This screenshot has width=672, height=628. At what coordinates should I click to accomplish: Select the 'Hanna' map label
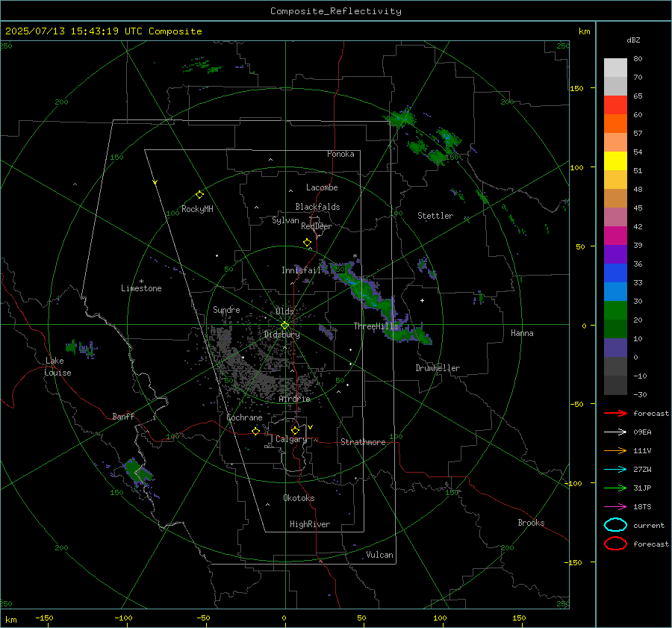click(x=522, y=333)
